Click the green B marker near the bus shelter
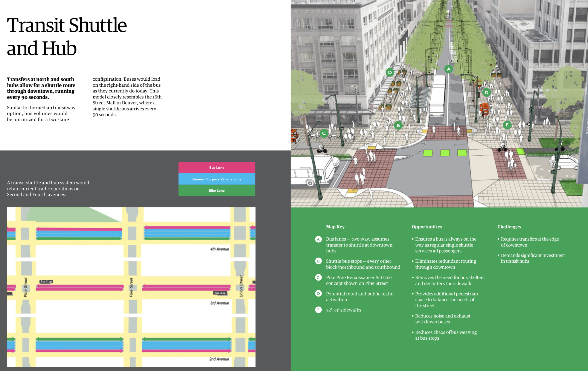 (398, 125)
